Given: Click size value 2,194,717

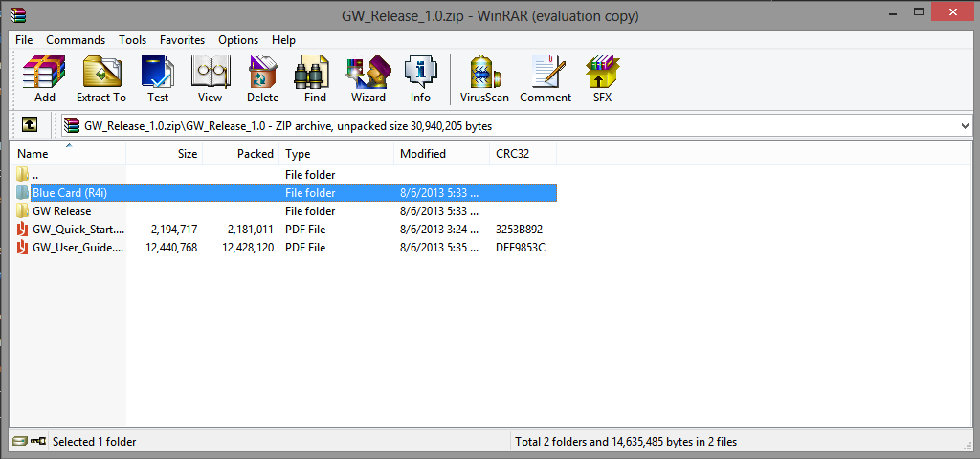Looking at the screenshot, I should coord(174,229).
